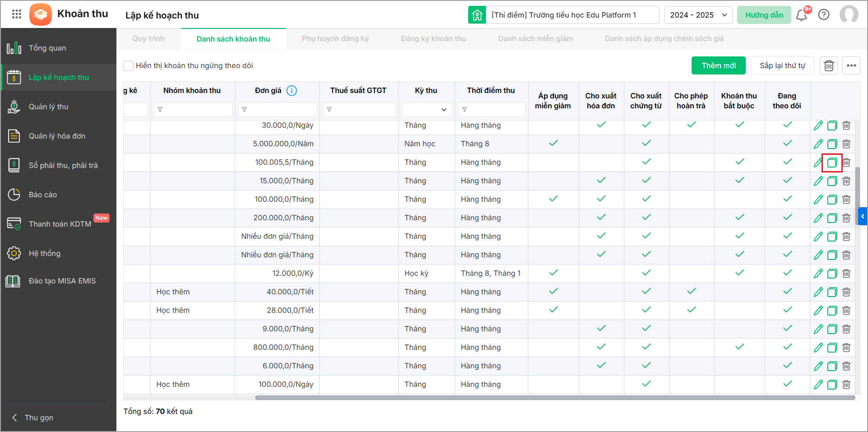The image size is (868, 432).
Task: Click the toolbar trash delete icon
Action: (829, 66)
